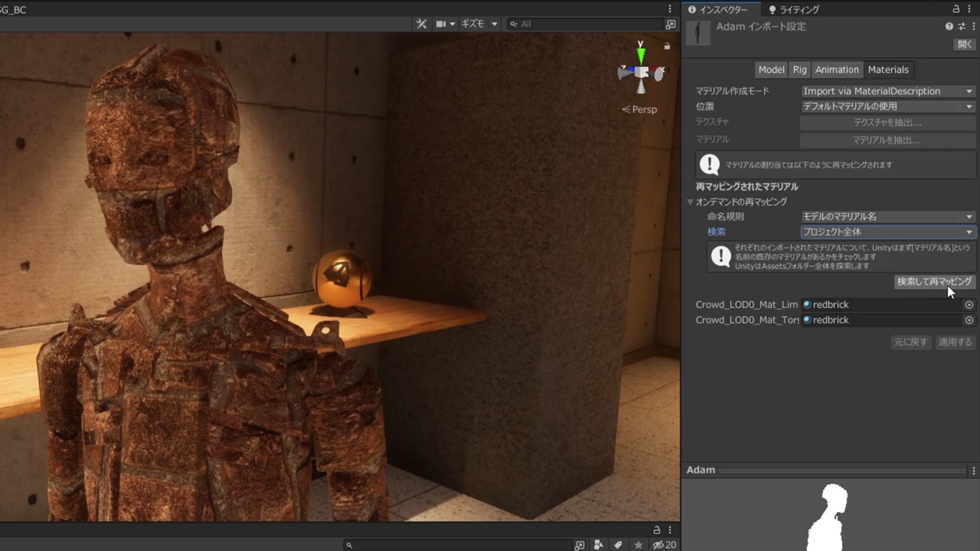Switch to the ライティング tab
This screenshot has height=551, width=980.
tap(794, 10)
